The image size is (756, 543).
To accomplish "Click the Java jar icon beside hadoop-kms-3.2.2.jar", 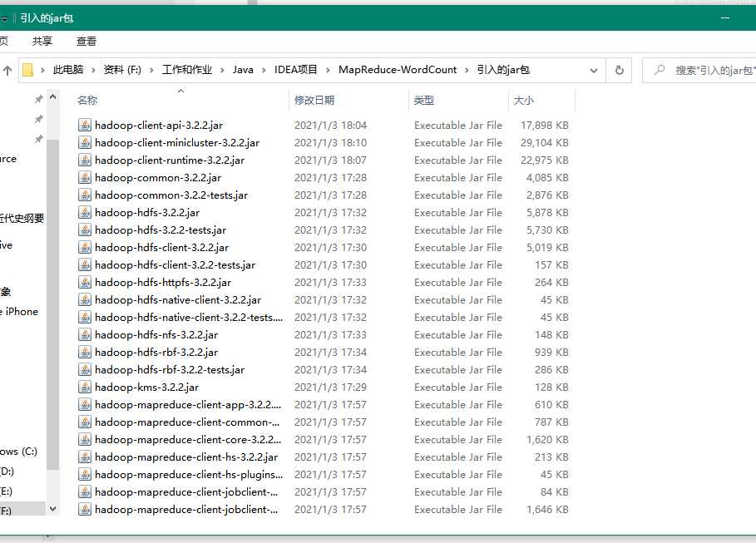I will pyautogui.click(x=84, y=387).
